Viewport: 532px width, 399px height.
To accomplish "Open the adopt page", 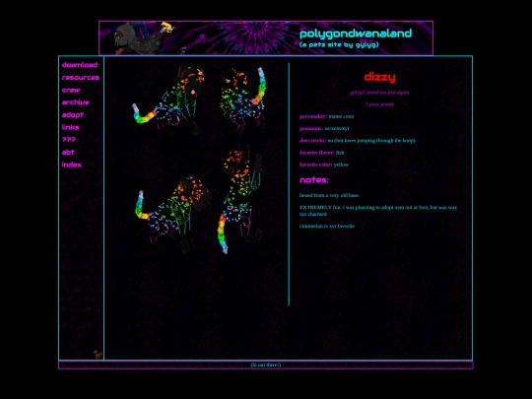I will point(73,115).
